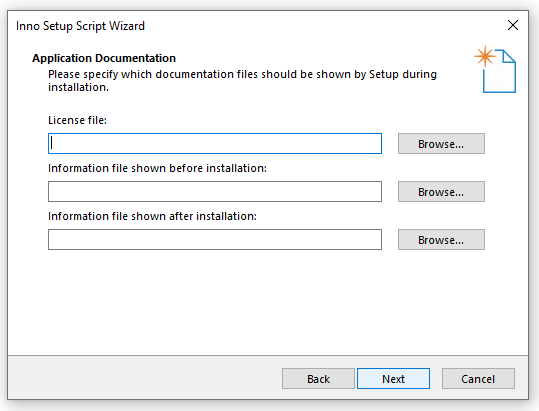Browse for the before-installation information file
This screenshot has width=539, height=411.
click(441, 192)
